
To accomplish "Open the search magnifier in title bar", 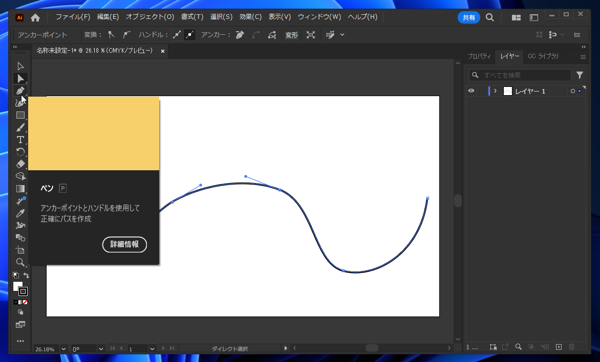I will pyautogui.click(x=489, y=18).
